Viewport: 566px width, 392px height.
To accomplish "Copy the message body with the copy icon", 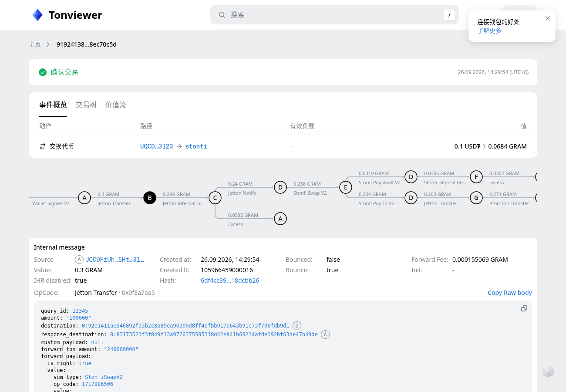I will click(524, 308).
